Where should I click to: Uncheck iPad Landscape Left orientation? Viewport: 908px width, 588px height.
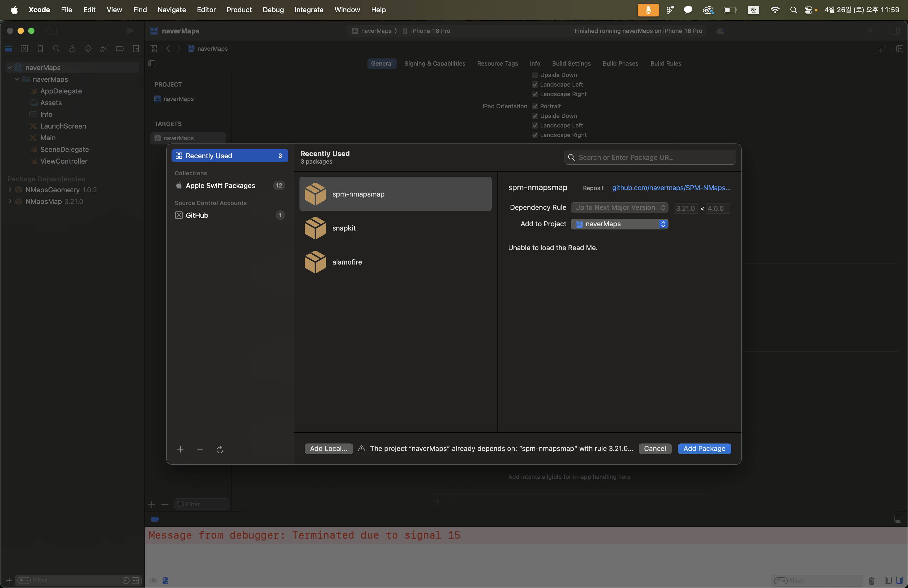(535, 125)
